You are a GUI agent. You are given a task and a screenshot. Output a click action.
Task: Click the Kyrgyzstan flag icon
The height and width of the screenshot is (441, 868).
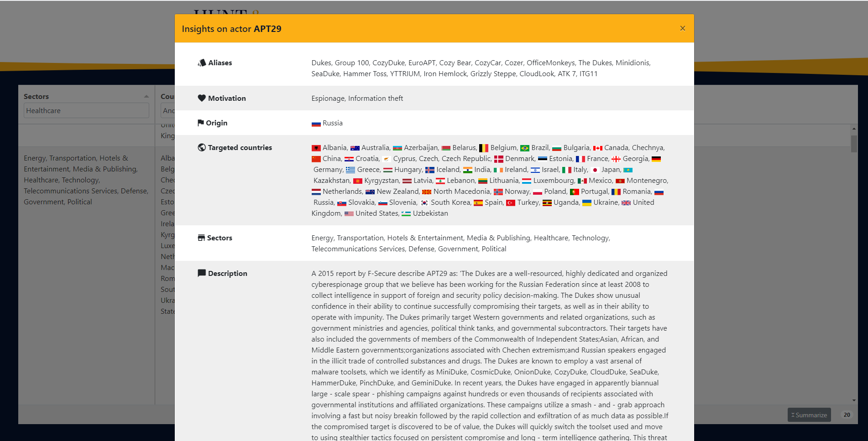(358, 181)
